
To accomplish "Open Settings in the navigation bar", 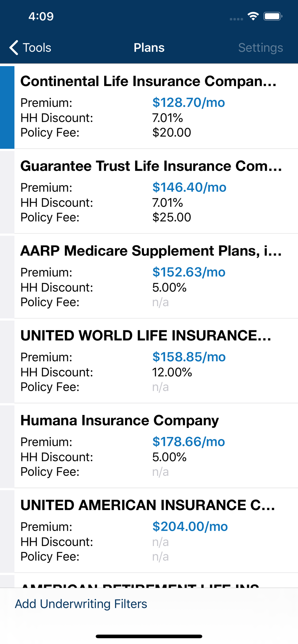I will pos(260,48).
